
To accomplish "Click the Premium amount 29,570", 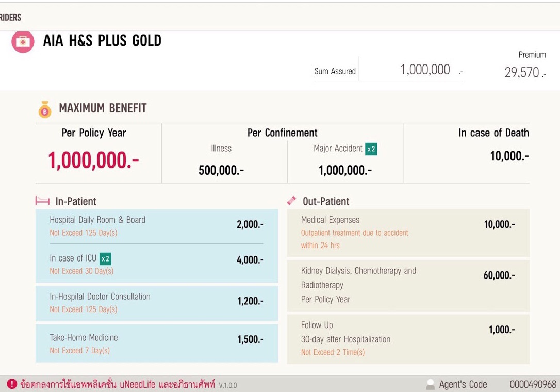I will pos(522,73).
